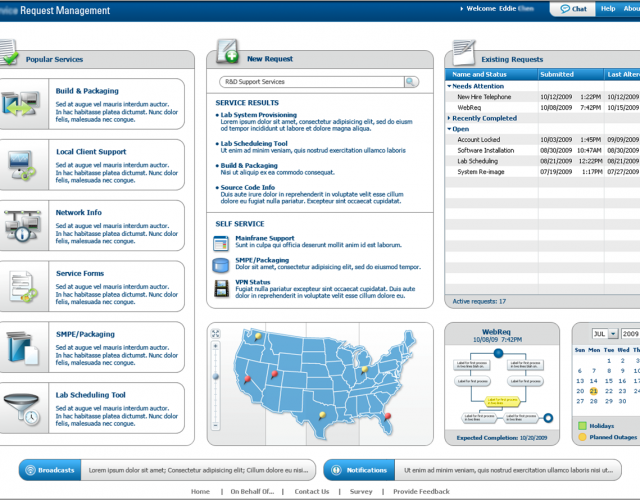
Task: Select highlighted day 21 in calendar
Action: pos(593,391)
